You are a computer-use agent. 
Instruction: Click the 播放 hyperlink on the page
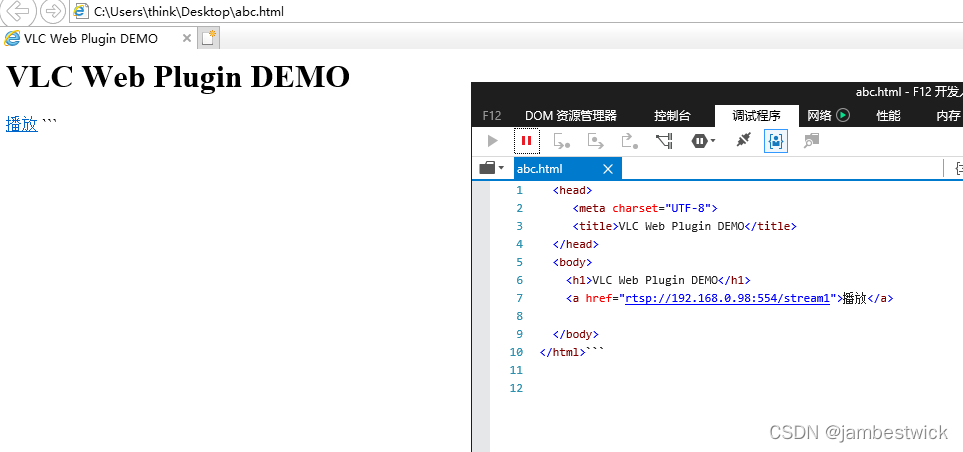coord(21,124)
